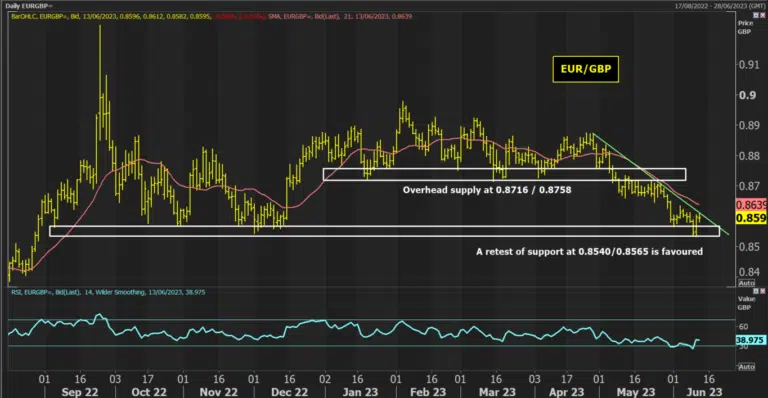Select the SMA 21 series legend
The image size is (768, 398).
[x=340, y=16]
